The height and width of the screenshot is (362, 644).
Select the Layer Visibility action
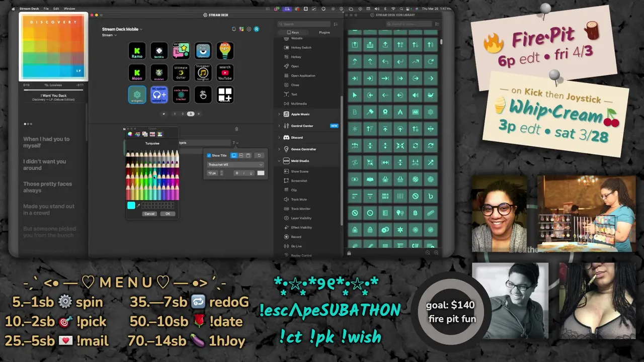301,218
